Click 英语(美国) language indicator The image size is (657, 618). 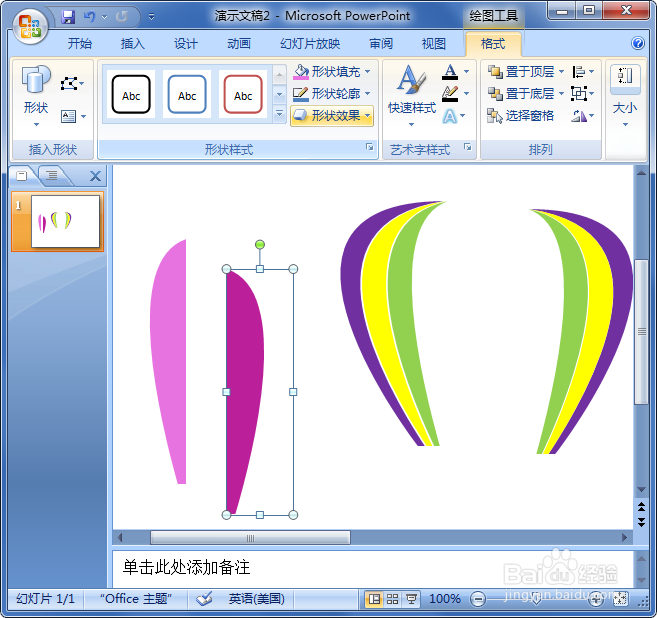pyautogui.click(x=257, y=599)
